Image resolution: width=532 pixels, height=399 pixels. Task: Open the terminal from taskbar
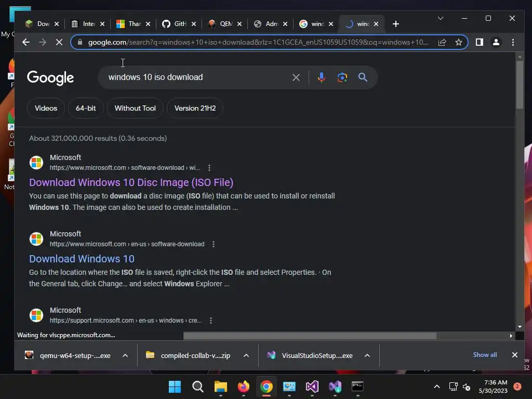357,387
